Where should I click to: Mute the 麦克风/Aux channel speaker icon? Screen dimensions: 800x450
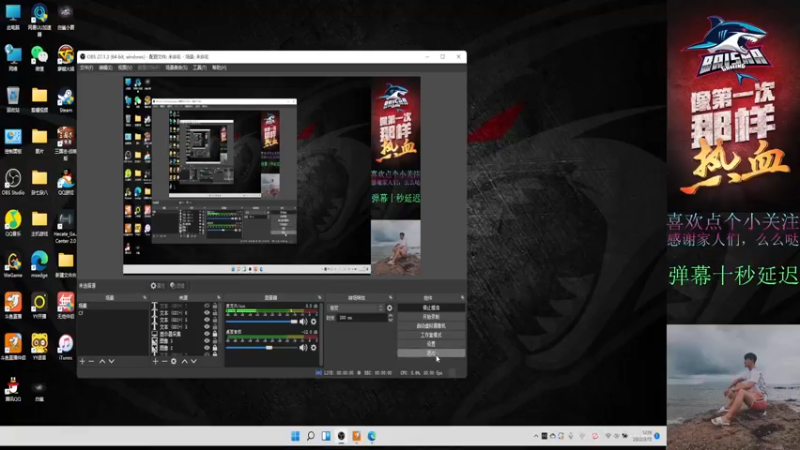[x=304, y=321]
